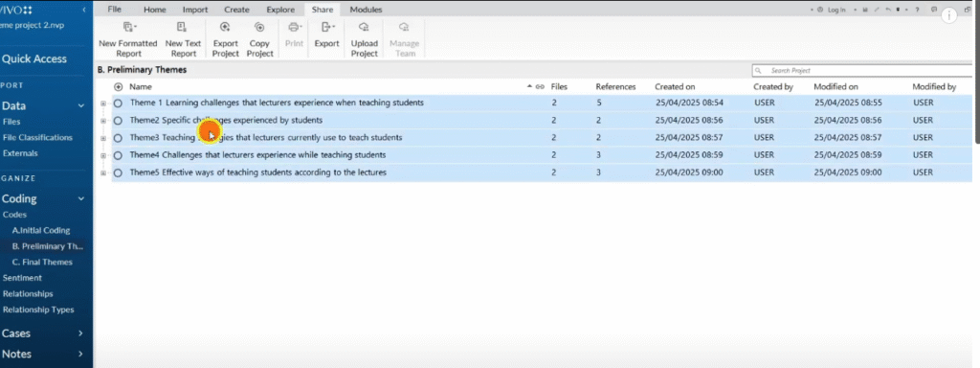This screenshot has height=368, width=980.
Task: Expand Theme5 Effective ways node
Action: point(103,173)
